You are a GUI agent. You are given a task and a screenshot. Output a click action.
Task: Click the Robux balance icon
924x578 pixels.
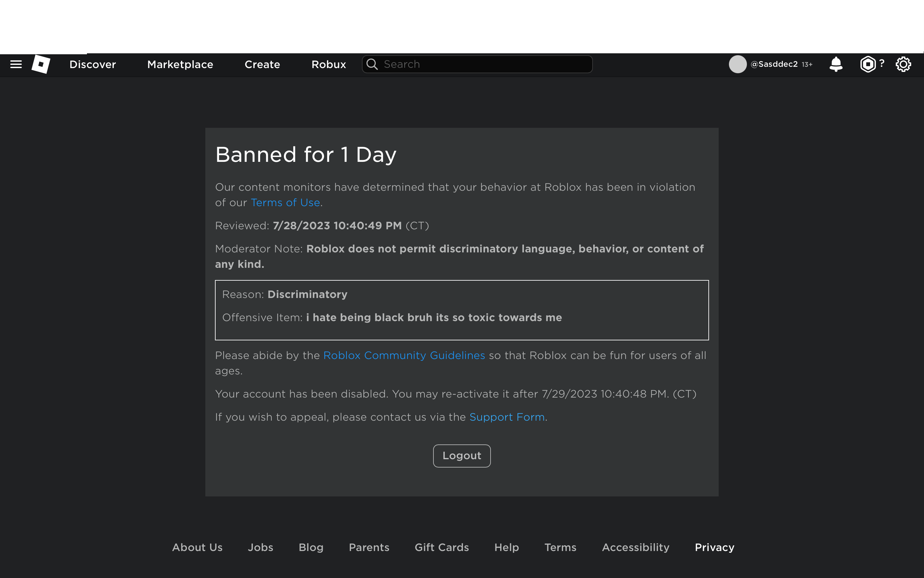[868, 64]
